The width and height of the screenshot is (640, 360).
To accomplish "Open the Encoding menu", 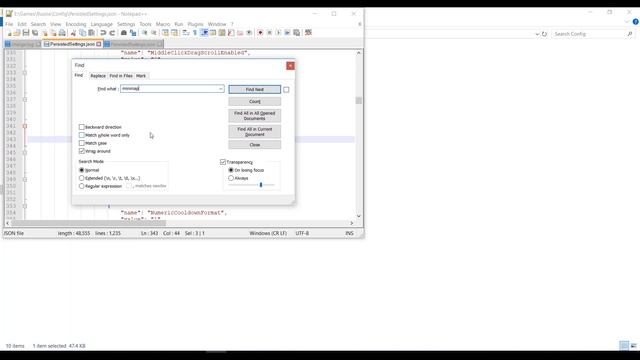I will point(76,24).
